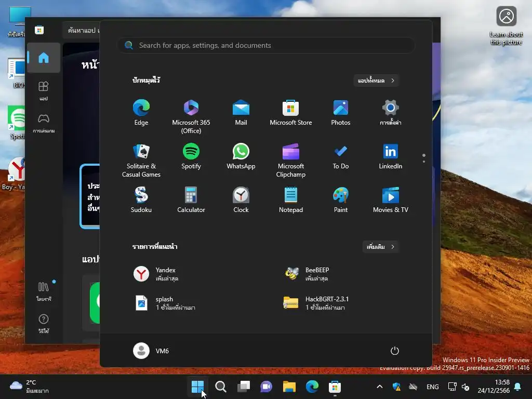
Task: Click the power button in Start menu
Action: coord(395,351)
